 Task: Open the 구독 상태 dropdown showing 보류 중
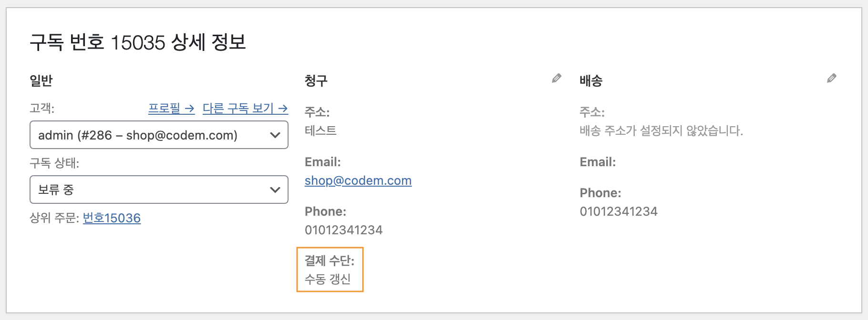coord(159,190)
